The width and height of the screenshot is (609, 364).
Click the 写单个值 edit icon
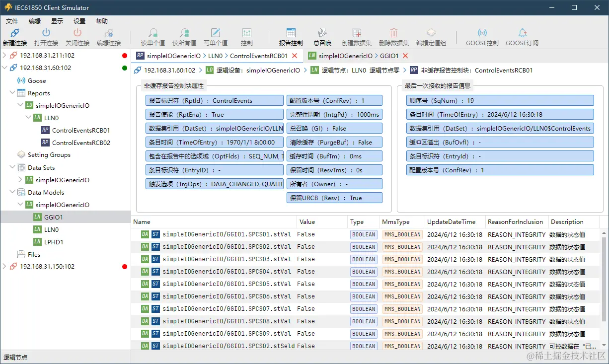(216, 33)
